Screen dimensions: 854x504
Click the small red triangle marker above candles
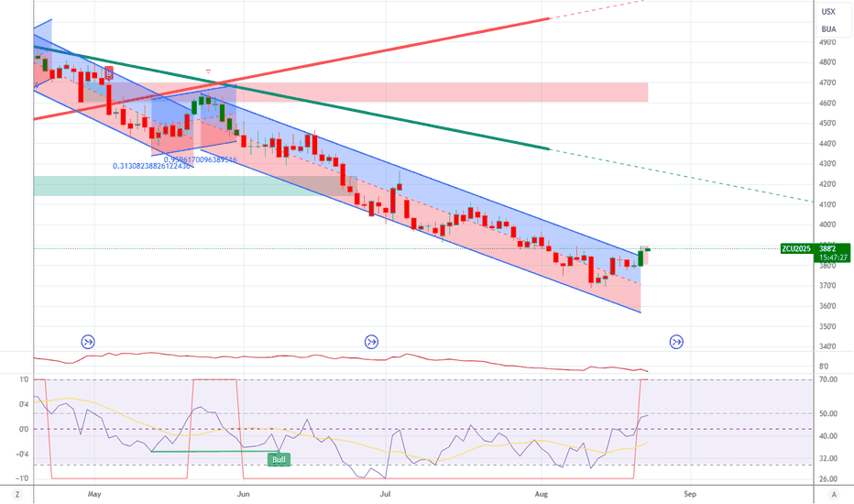[x=208, y=71]
